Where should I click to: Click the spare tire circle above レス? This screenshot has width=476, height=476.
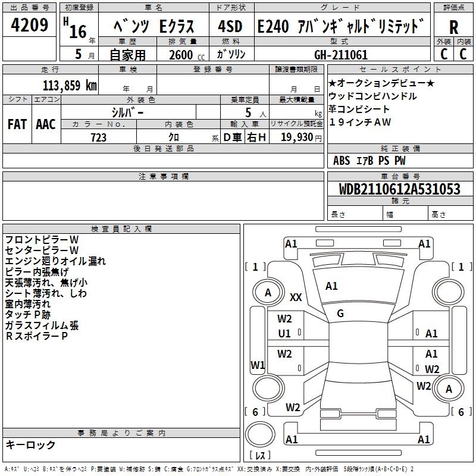(x=260, y=434)
